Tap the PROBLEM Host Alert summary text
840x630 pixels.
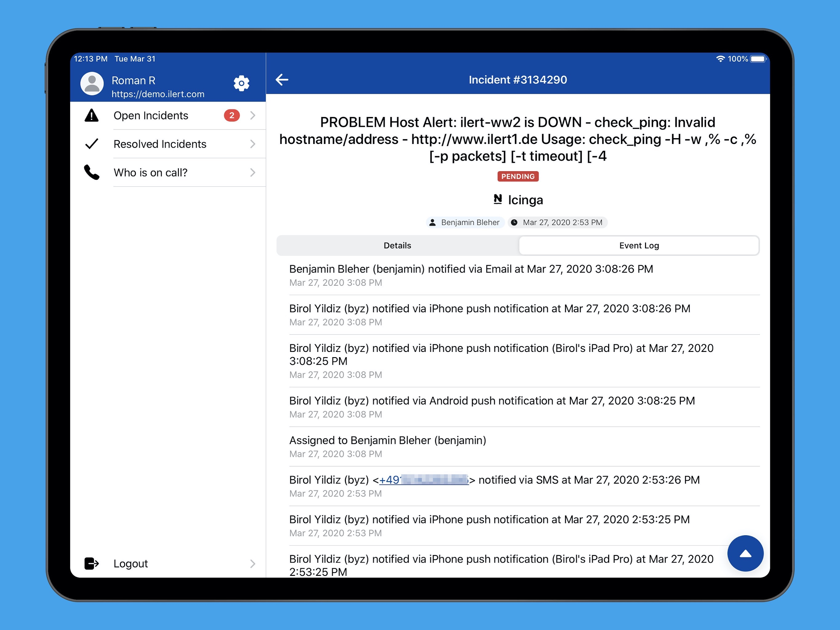coord(517,139)
